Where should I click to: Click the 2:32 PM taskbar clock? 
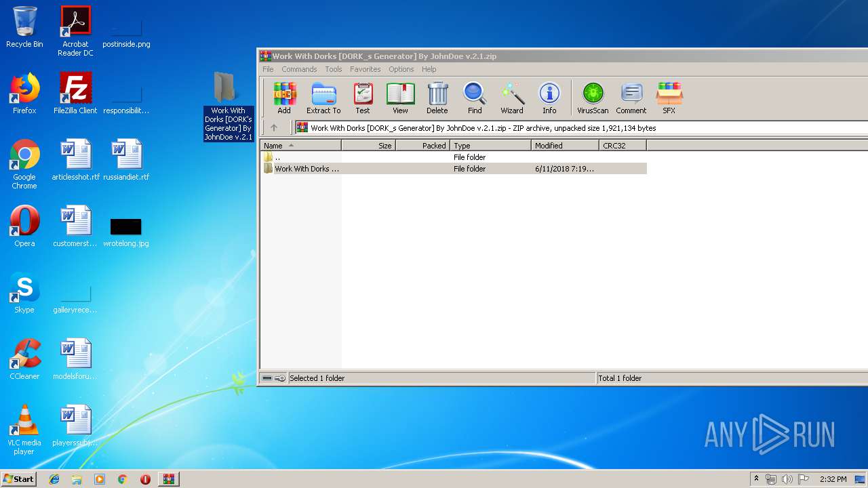(x=833, y=479)
